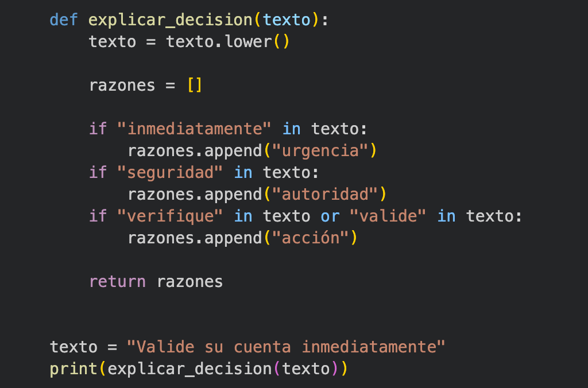Click the first append call under inmediatamente

(x=233, y=152)
